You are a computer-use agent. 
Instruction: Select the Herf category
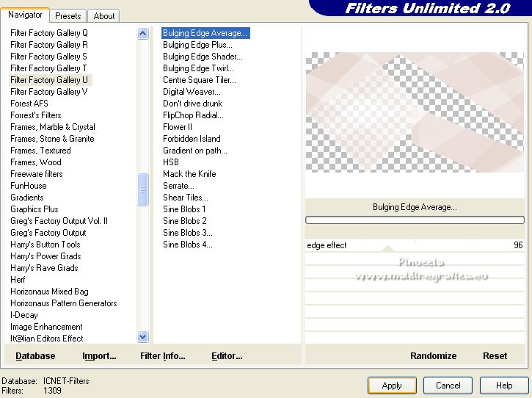pyautogui.click(x=18, y=280)
